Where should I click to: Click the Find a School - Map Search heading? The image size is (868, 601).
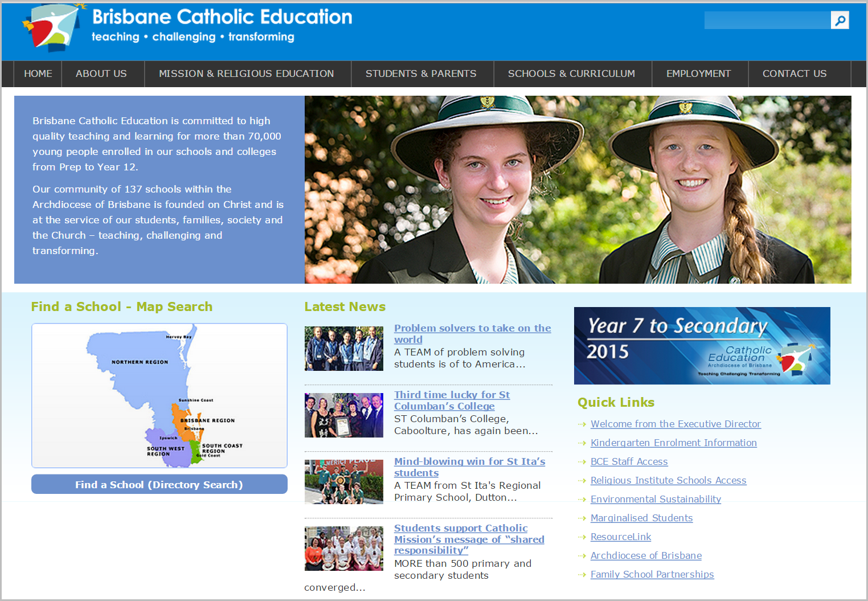click(122, 306)
